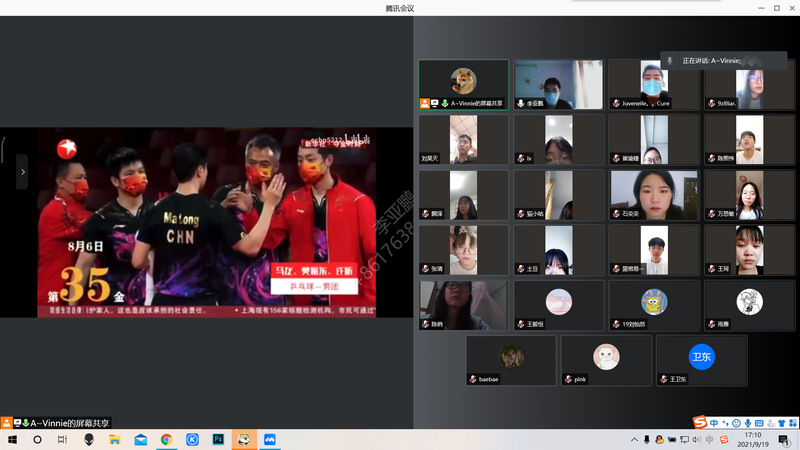Viewport: 800px width, 450px height.
Task: Click the muted mic icon on pink's tile
Action: (x=568, y=379)
